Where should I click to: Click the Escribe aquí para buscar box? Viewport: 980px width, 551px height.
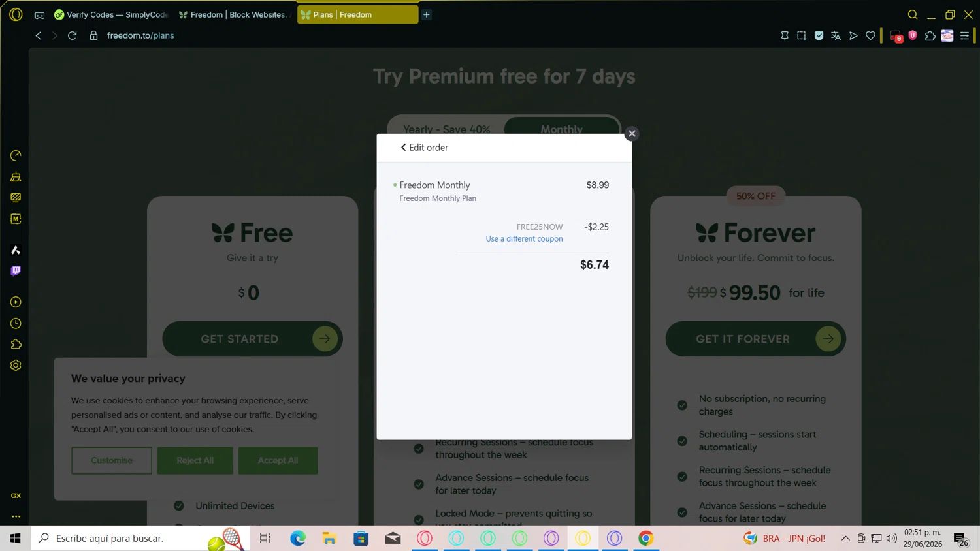coord(140,538)
